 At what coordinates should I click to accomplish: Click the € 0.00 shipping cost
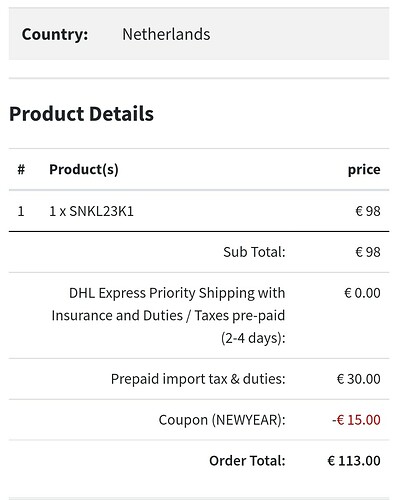pos(362,293)
